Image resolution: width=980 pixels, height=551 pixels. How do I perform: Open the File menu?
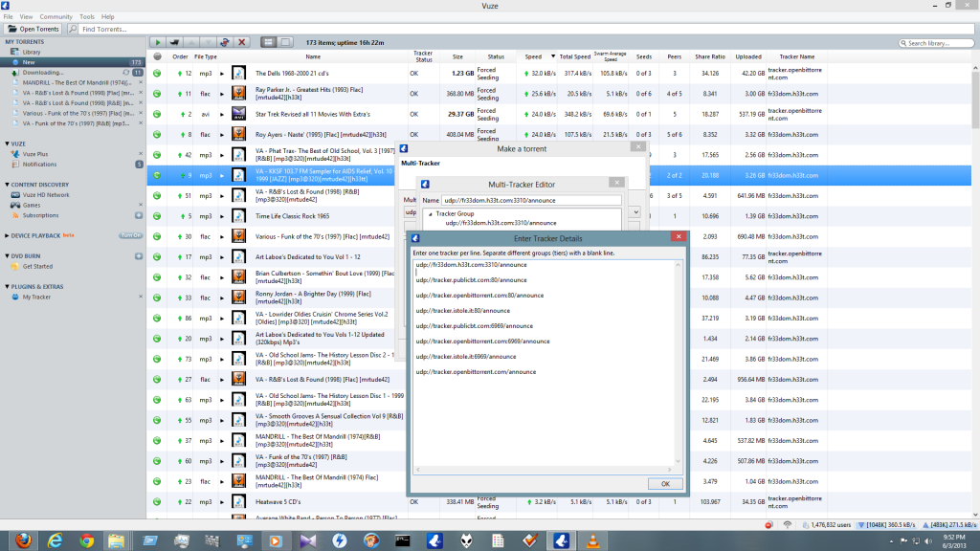(8, 17)
